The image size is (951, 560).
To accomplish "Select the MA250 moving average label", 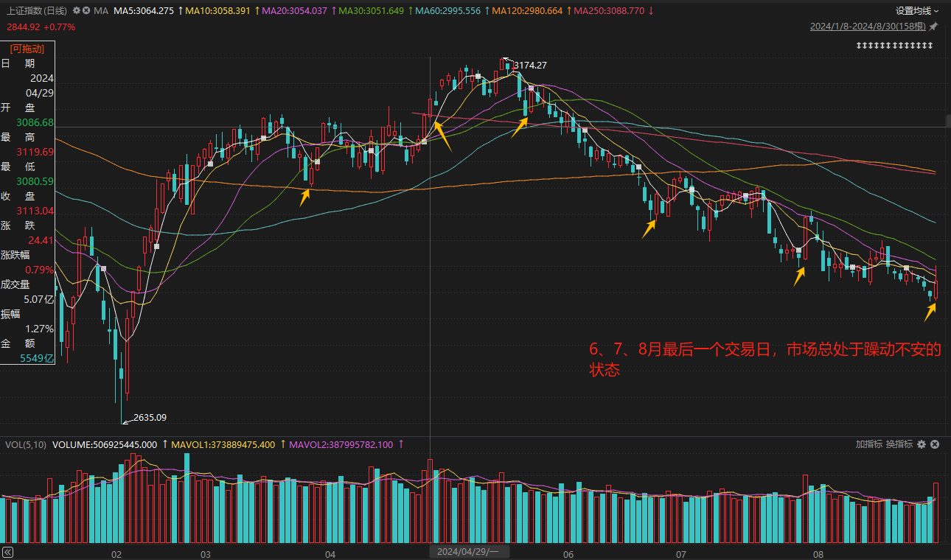I will [x=608, y=11].
